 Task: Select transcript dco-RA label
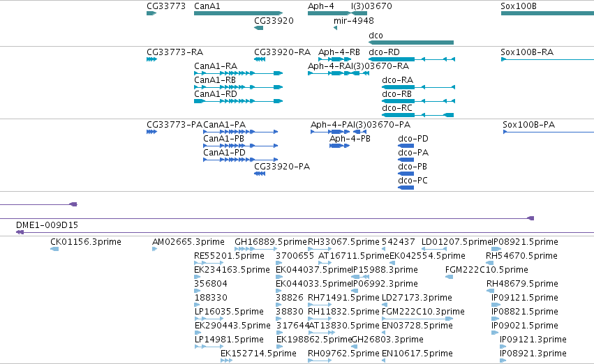point(397,80)
